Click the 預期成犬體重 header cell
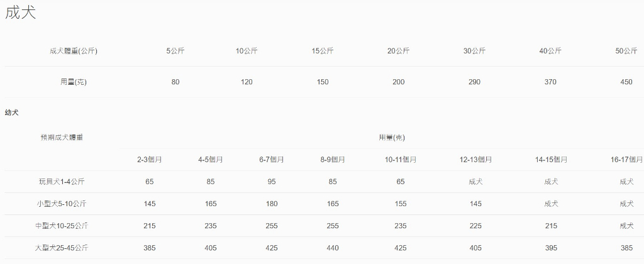Viewport: 644px width, 264px height. pos(62,137)
